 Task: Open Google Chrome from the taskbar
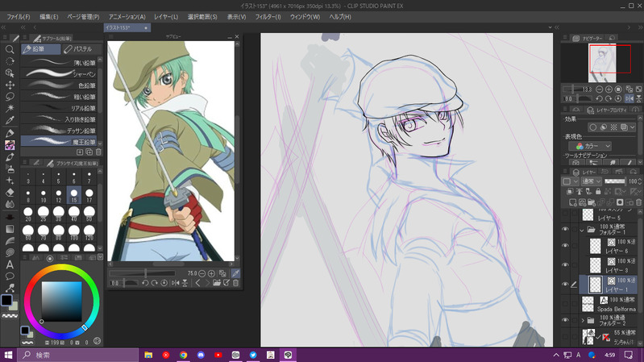183,355
